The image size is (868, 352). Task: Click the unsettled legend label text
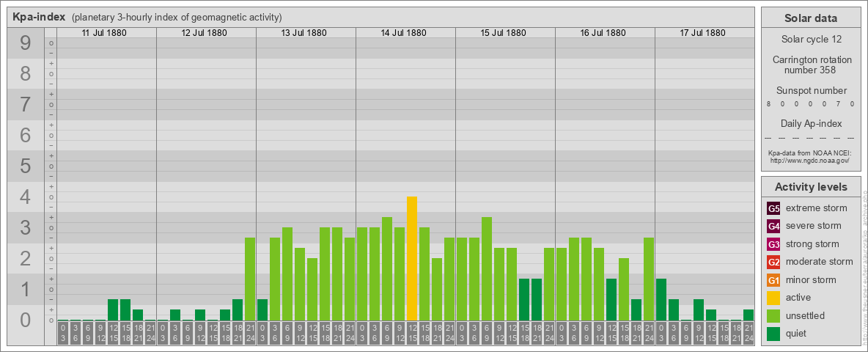tap(806, 315)
